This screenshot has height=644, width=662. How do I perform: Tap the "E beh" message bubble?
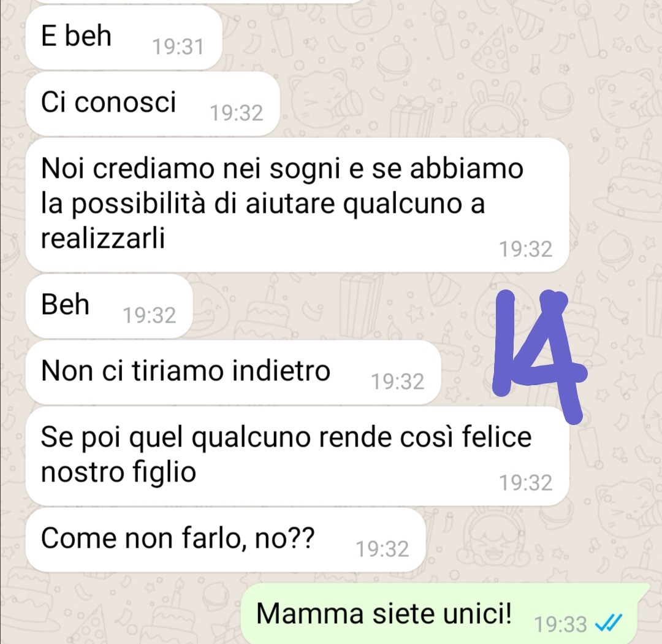tap(124, 37)
